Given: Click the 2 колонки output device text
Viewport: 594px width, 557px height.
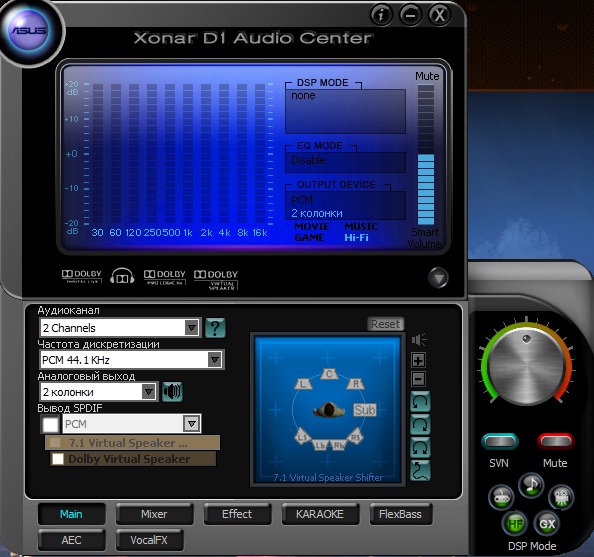Looking at the screenshot, I should 317,213.
